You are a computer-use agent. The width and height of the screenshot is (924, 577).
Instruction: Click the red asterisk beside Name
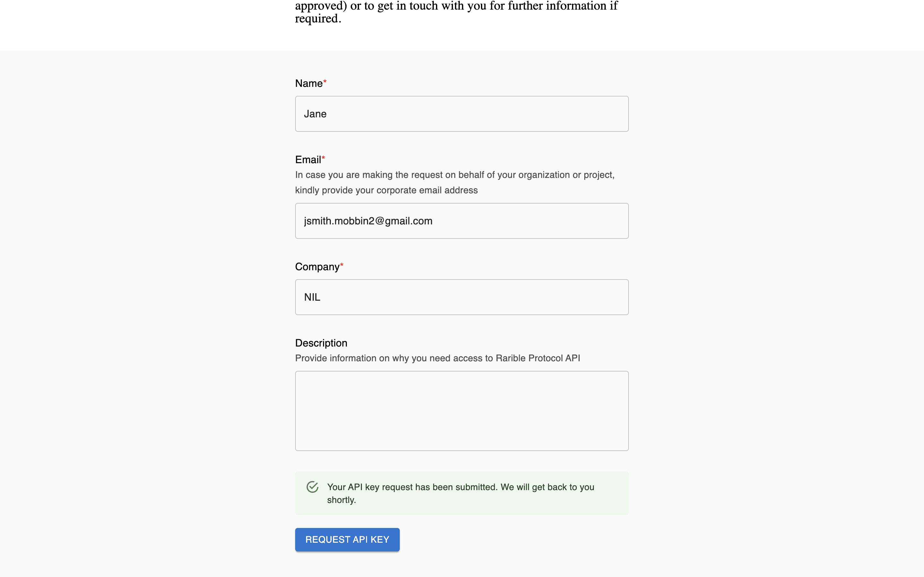(x=325, y=82)
